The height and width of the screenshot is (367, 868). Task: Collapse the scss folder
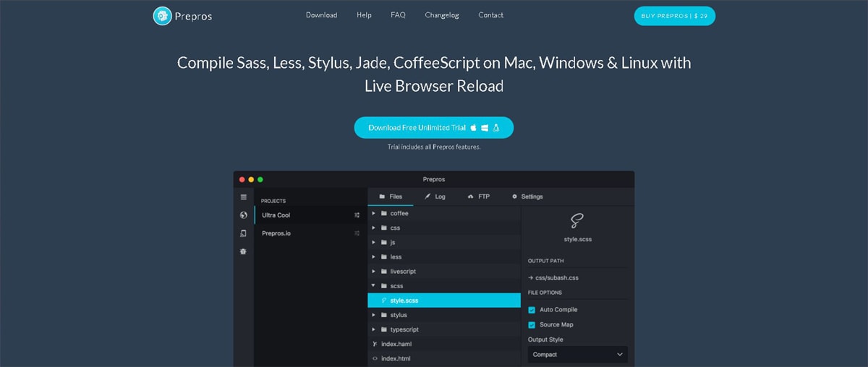[x=374, y=286]
